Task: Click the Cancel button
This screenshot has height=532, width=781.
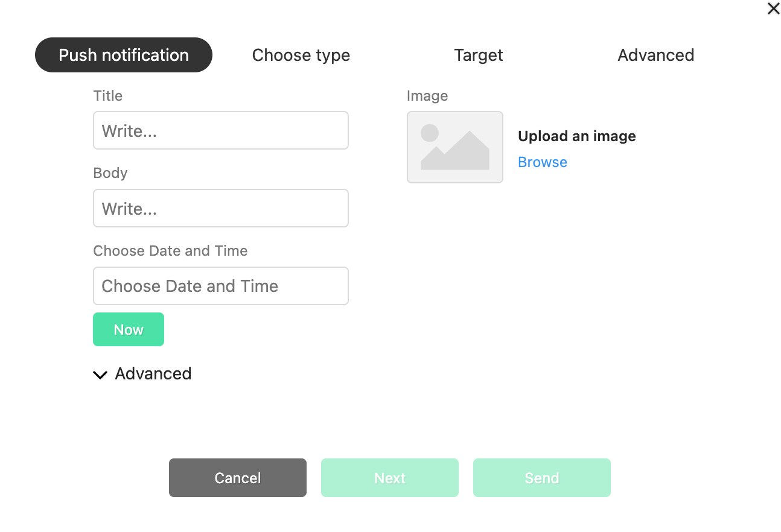Action: [x=238, y=478]
